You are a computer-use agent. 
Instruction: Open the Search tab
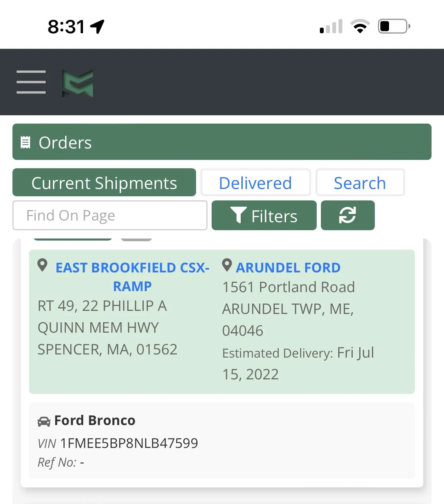(360, 182)
